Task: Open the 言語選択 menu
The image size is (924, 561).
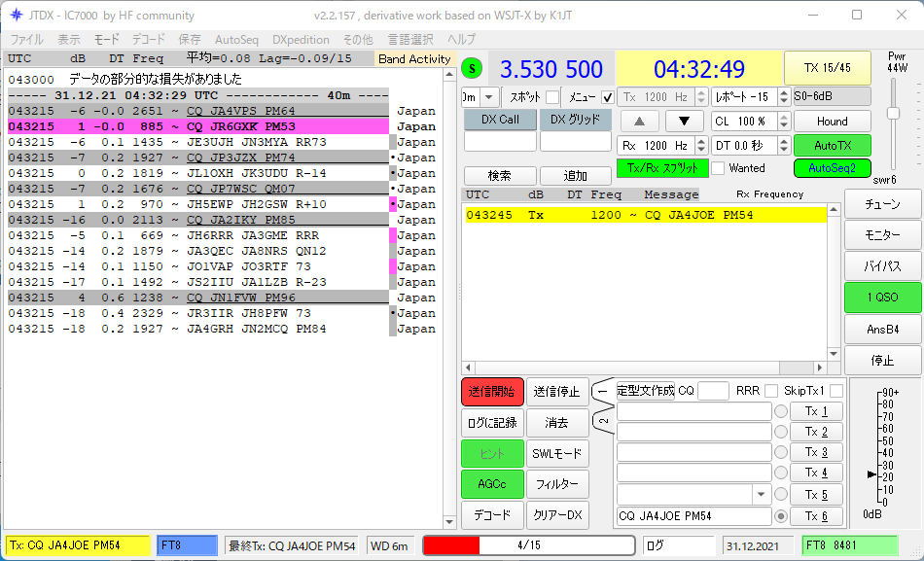Action: (410, 40)
